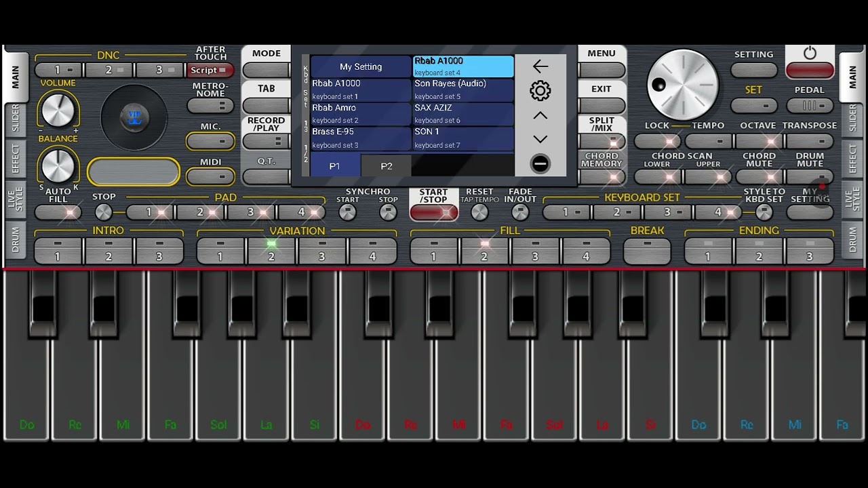Viewport: 868px width, 488px height.
Task: Switch to page P2 in display
Action: [387, 166]
